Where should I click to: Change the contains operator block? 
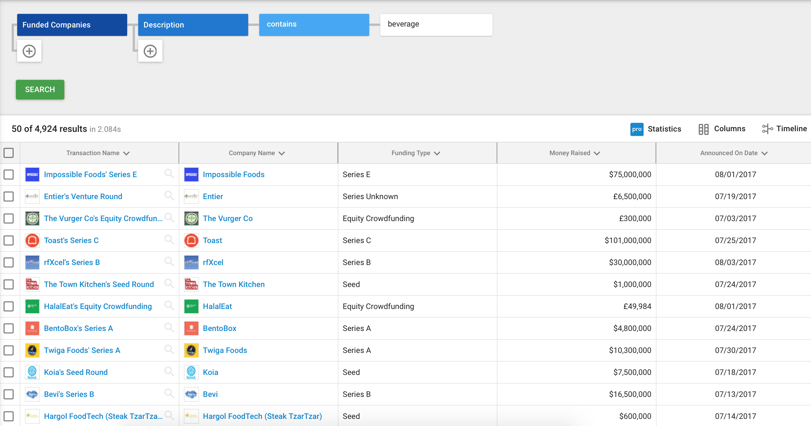pyautogui.click(x=314, y=25)
